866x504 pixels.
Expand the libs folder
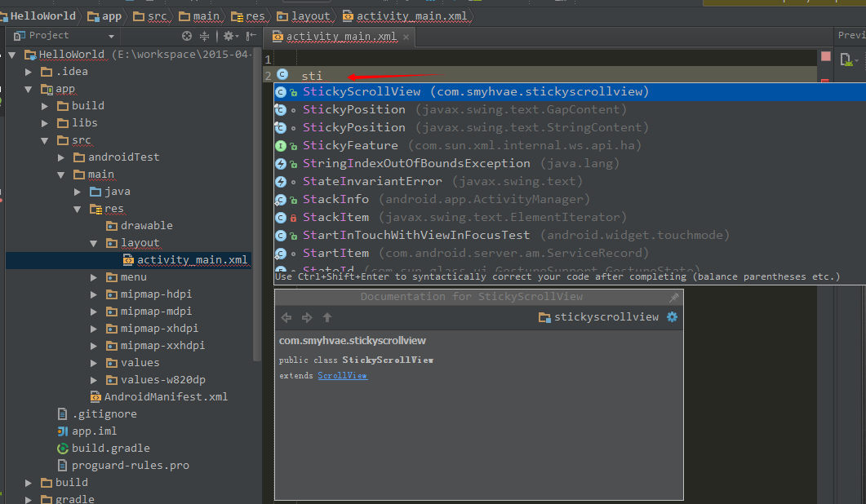click(x=45, y=123)
